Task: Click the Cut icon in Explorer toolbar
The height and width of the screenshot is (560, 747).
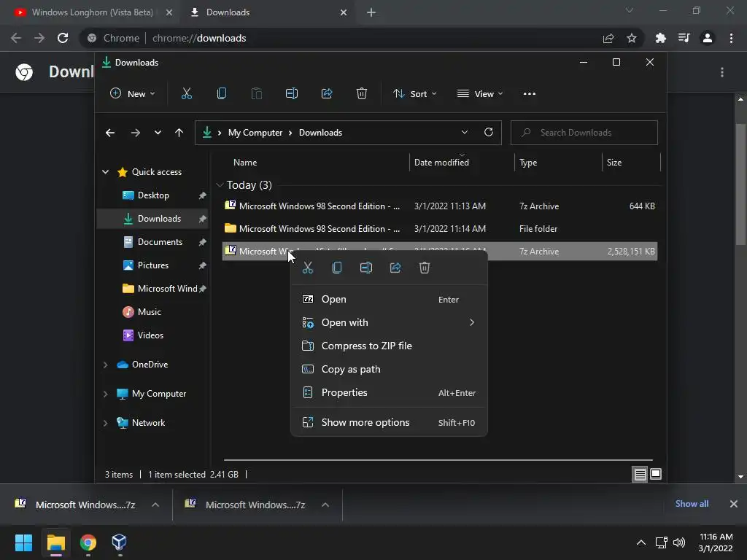Action: pyautogui.click(x=186, y=94)
